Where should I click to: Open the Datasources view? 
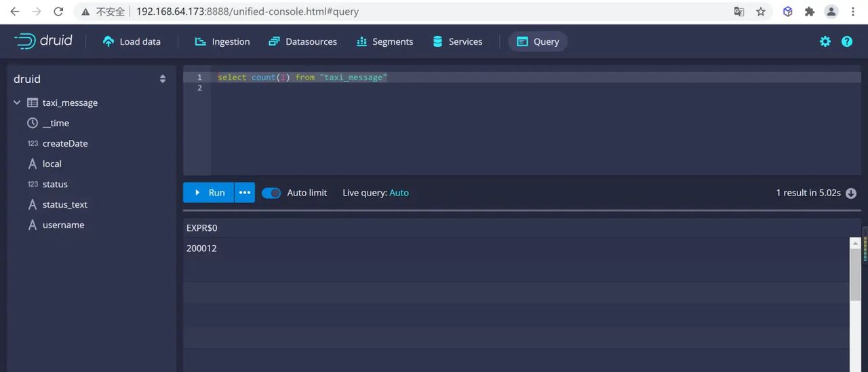click(x=302, y=41)
